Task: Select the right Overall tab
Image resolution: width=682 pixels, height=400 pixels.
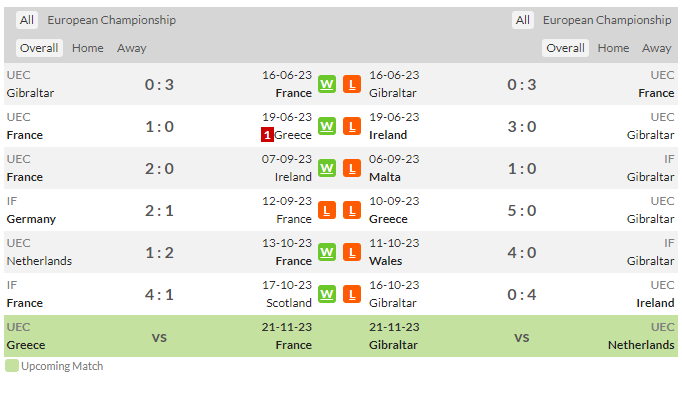Action: tap(565, 48)
